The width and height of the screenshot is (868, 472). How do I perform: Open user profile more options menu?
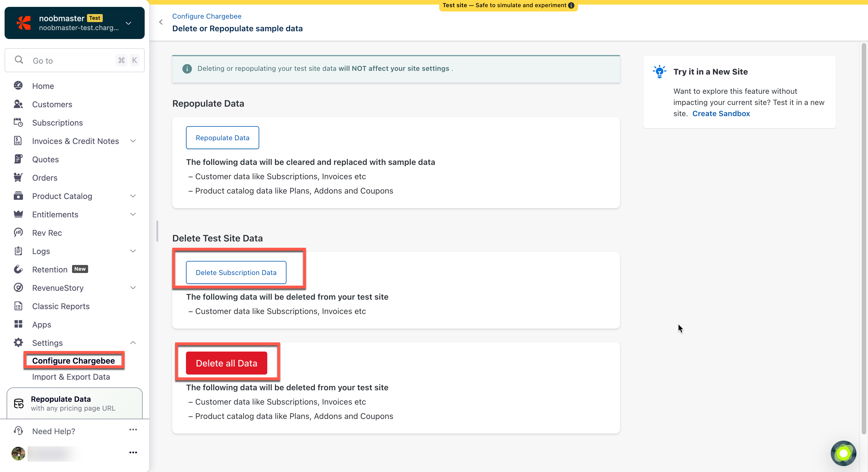(133, 453)
